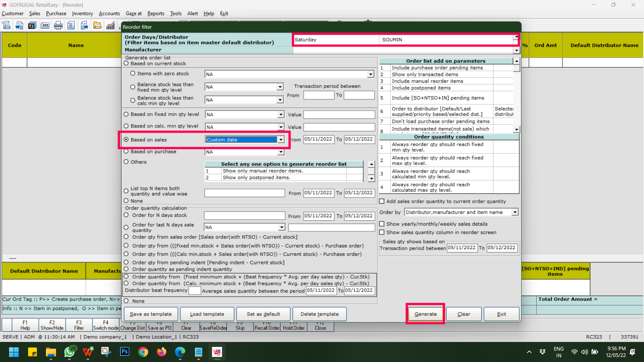
Task: Enable Add sales order quantity checkbox
Action: click(382, 201)
